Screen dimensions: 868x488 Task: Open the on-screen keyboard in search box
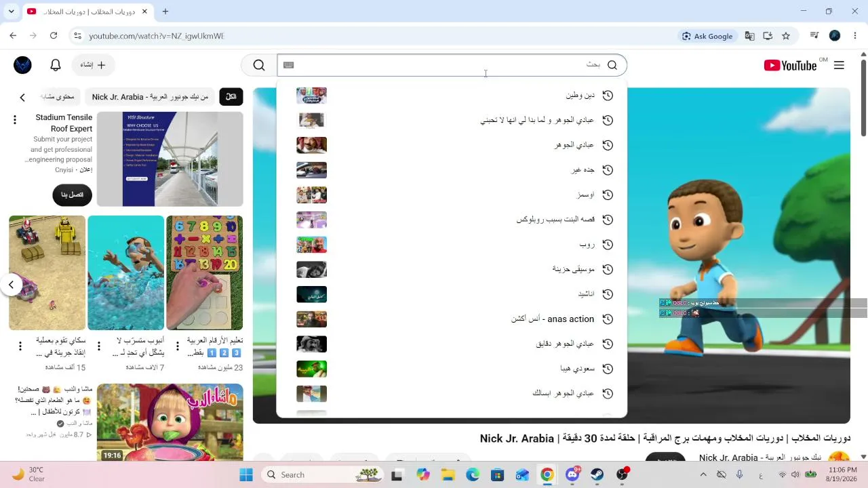289,65
